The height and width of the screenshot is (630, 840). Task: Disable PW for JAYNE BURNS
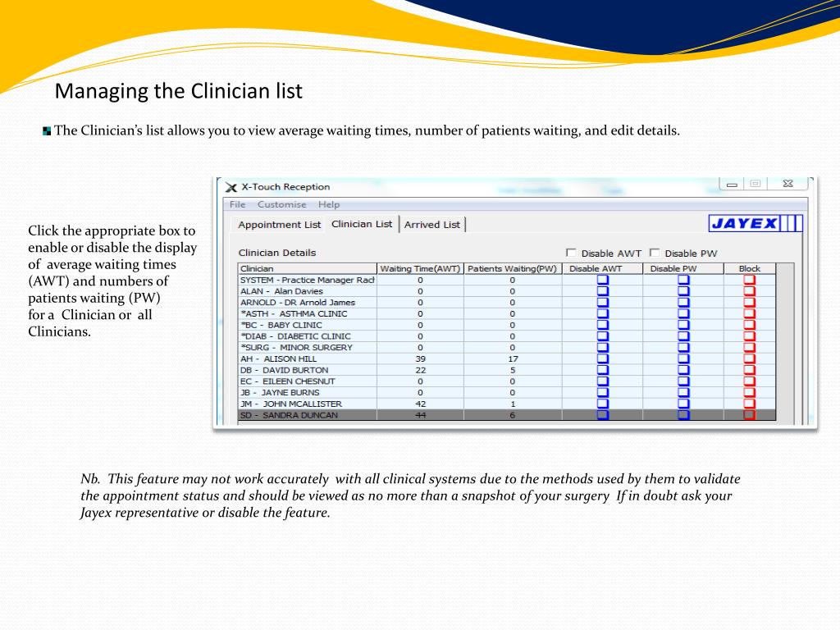coord(683,392)
